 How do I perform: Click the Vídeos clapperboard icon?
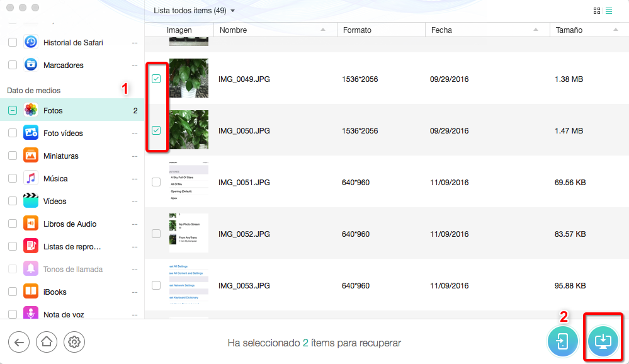click(x=31, y=201)
